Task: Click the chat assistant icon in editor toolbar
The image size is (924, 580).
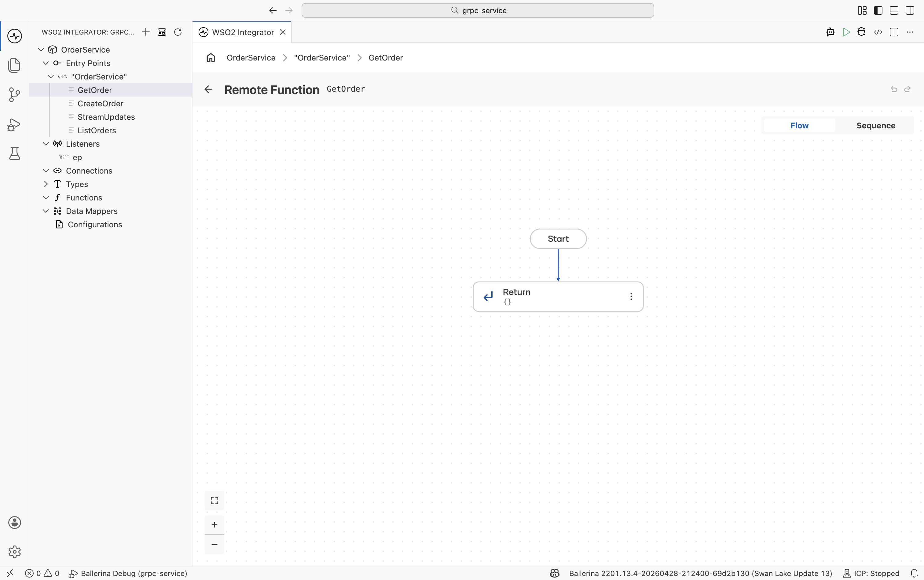Action: (831, 32)
